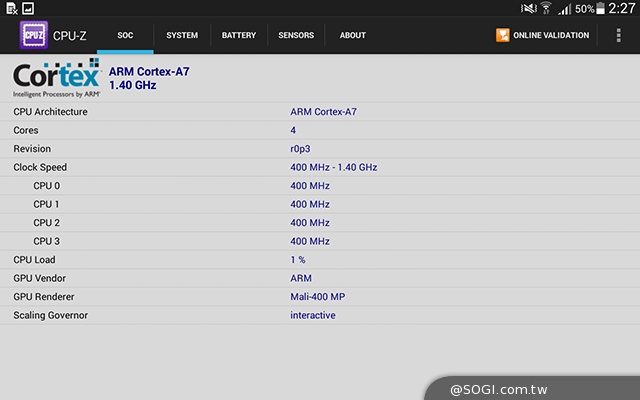Tap the clock showing 2:27
Viewport: 640px width, 400px height.
pos(622,8)
